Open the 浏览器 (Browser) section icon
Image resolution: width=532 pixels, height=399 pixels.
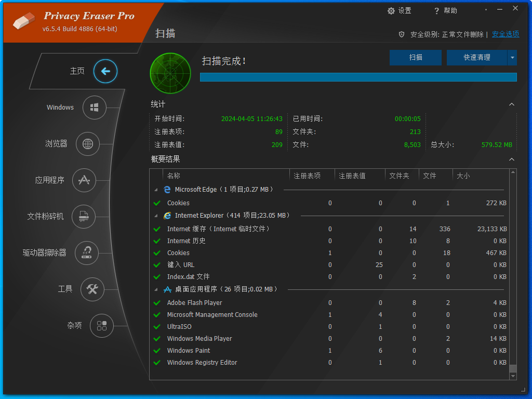88,144
